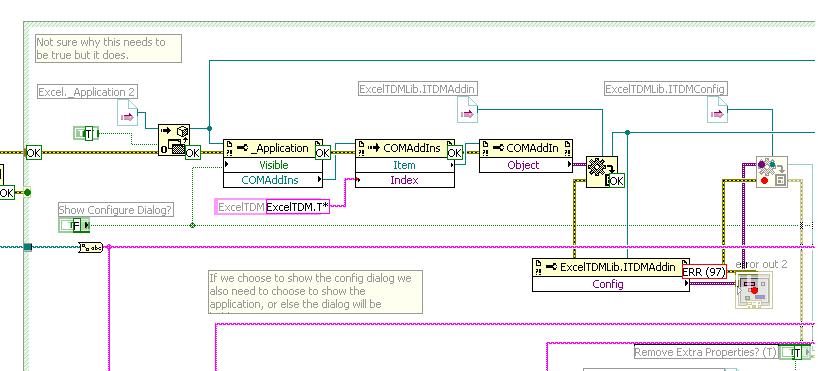Click the Automation Open node icon
This screenshot has height=371, width=818.
[x=174, y=139]
